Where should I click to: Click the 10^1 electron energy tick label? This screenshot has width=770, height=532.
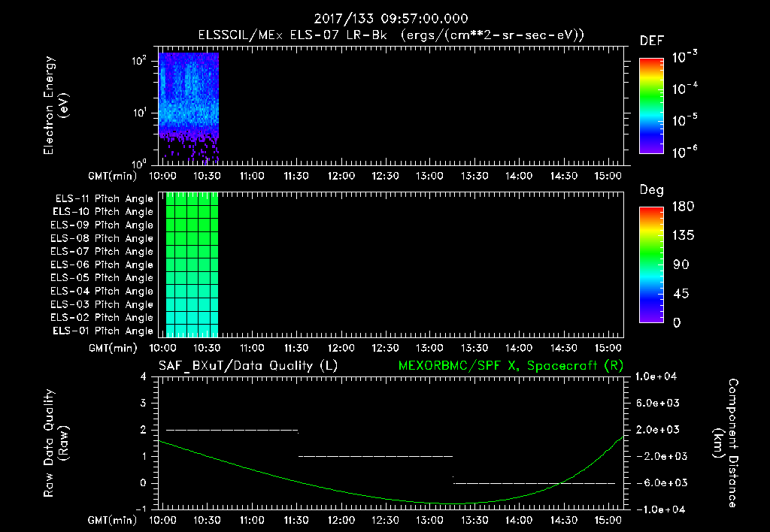click(x=139, y=113)
